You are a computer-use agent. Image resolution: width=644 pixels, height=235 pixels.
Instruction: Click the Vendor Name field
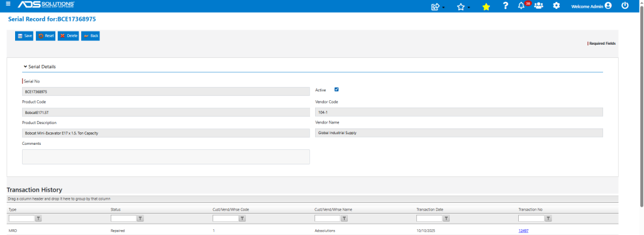tap(459, 133)
